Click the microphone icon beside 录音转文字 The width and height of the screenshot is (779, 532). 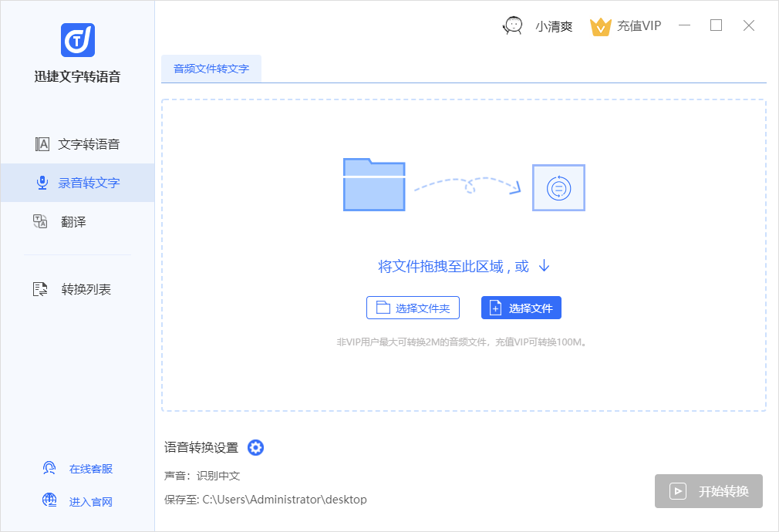point(42,183)
